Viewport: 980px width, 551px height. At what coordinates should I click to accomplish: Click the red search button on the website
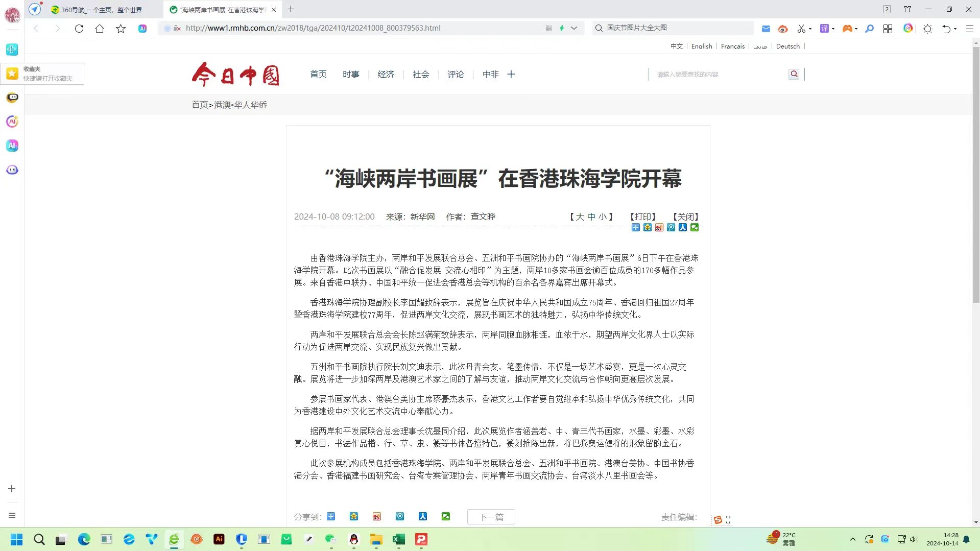click(x=794, y=74)
